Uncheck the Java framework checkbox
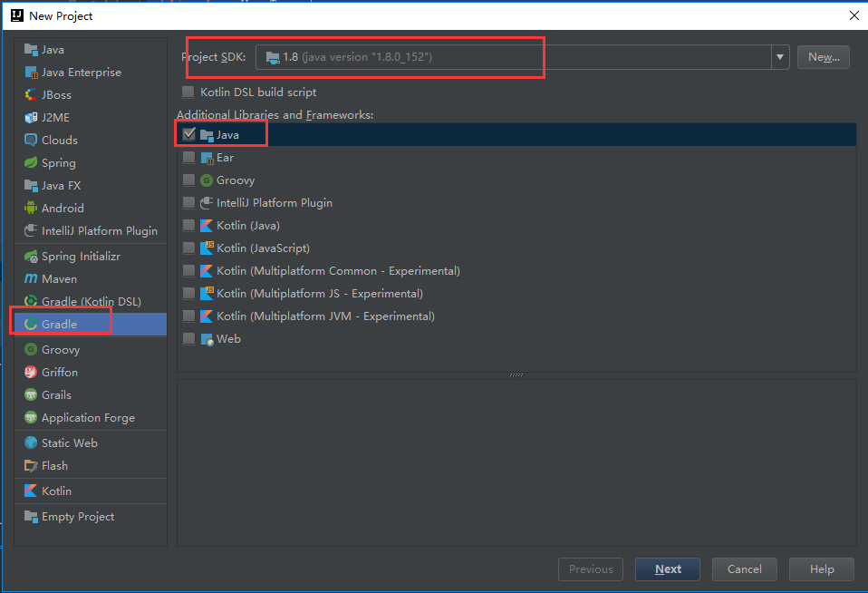868x593 pixels. (x=188, y=134)
